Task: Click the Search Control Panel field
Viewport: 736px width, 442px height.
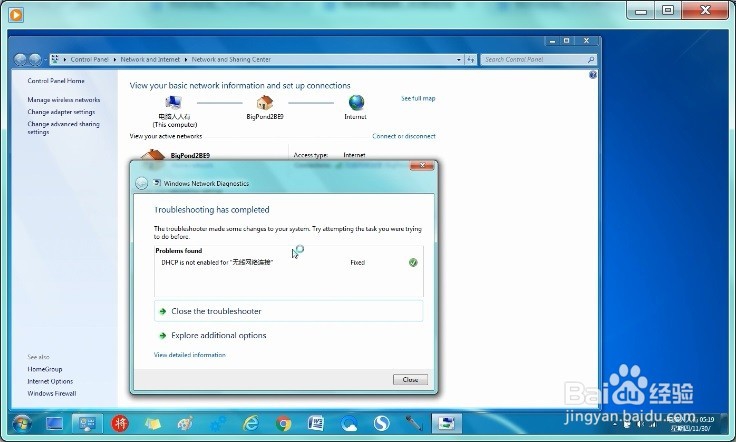Action: point(538,60)
